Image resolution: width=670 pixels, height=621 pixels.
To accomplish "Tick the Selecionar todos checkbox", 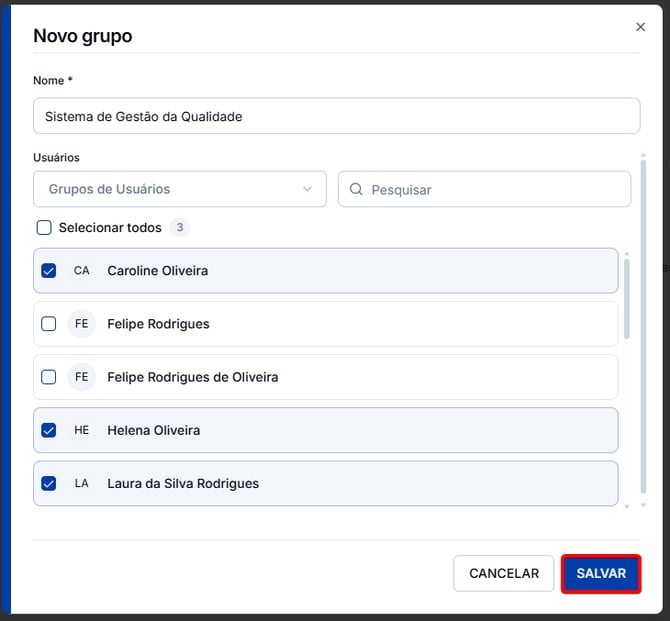I will coord(44,227).
